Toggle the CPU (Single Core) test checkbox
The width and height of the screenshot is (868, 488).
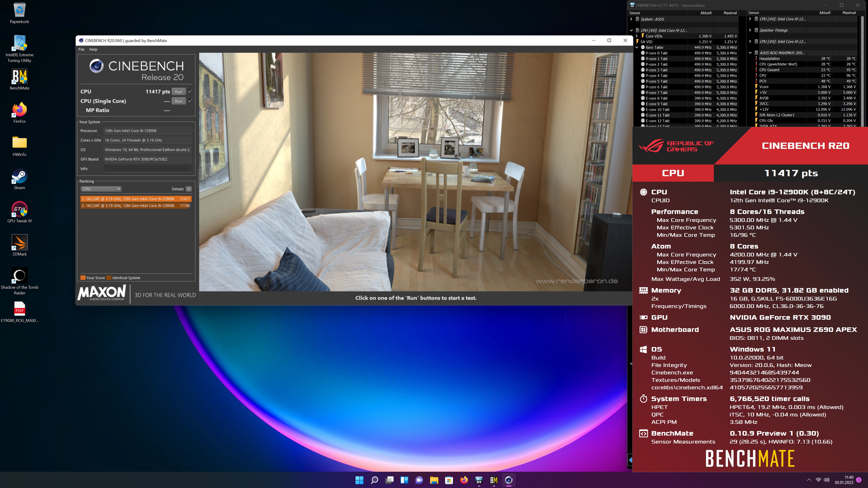(x=190, y=101)
